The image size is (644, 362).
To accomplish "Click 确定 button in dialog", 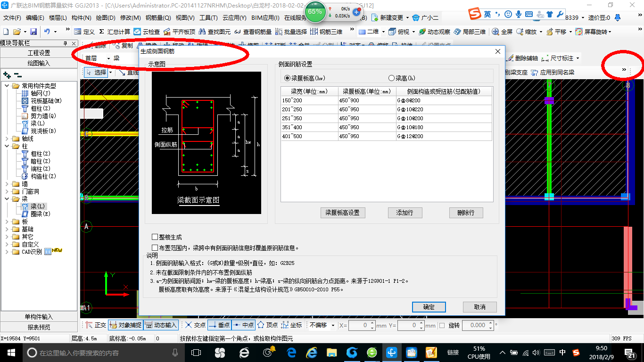I will tap(429, 307).
